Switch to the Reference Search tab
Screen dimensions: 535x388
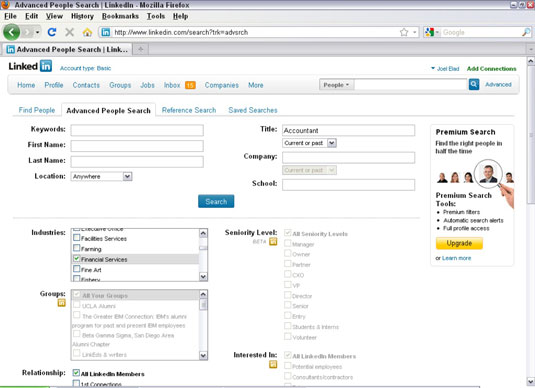pyautogui.click(x=189, y=110)
